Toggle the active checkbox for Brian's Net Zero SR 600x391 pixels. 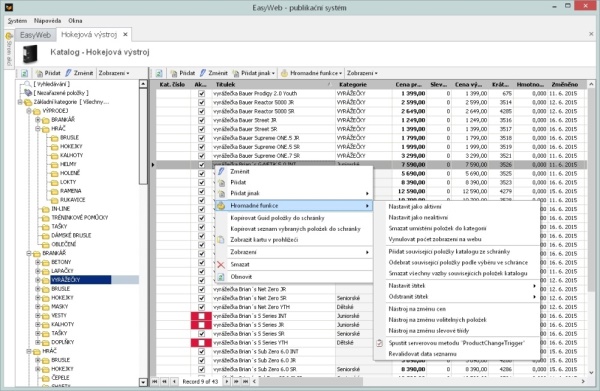(201, 298)
